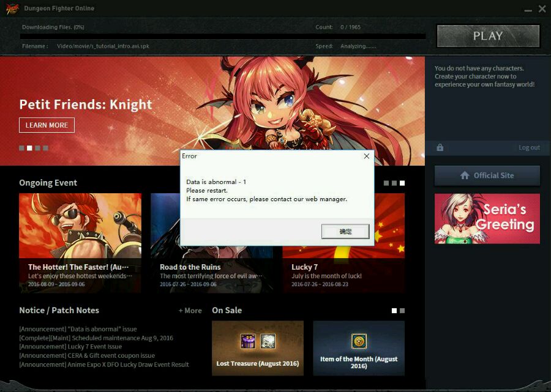Click the 'Data is abnormal - 1' error message
Screen dimensions: 551x392
tap(216, 182)
